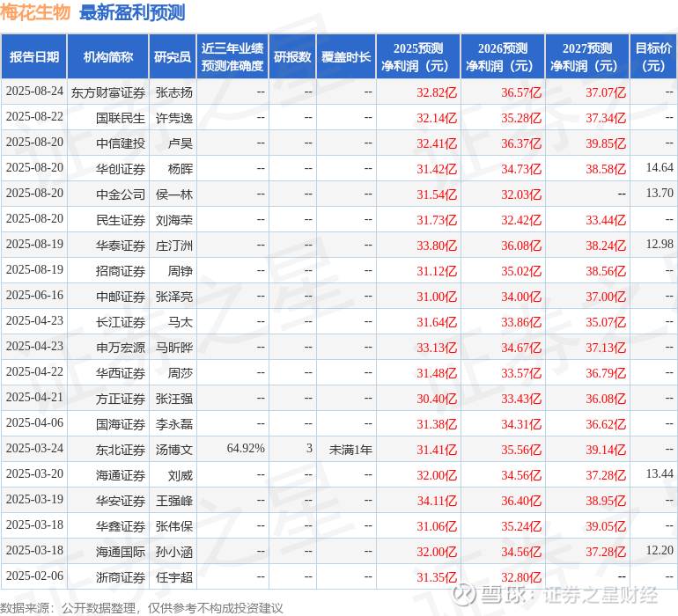
Task: Select the 研究员 column header
Action: click(x=173, y=56)
